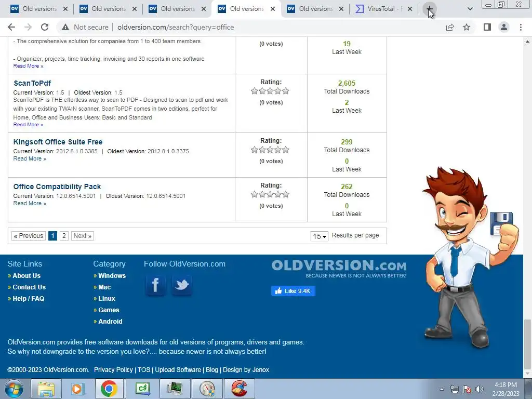This screenshot has height=399, width=532.
Task: Switch to Chrome in the taskbar
Action: pos(109,389)
